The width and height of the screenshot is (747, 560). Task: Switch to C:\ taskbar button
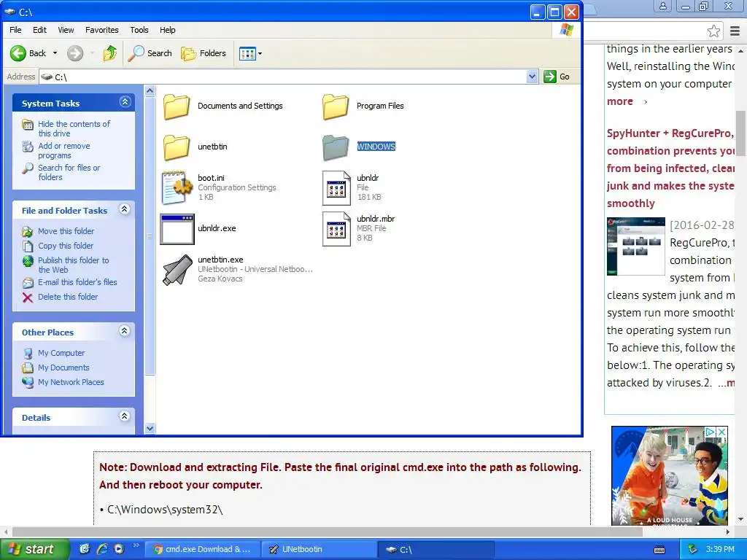(436, 549)
